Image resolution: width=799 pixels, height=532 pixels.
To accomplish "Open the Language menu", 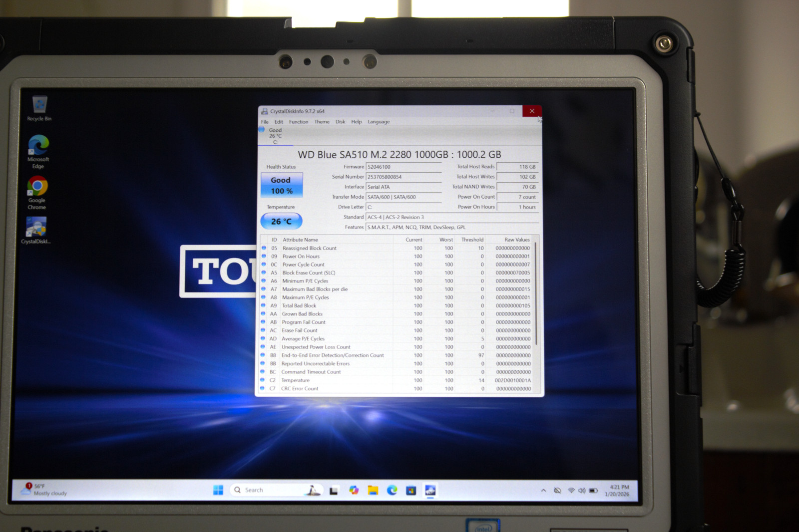I will (x=379, y=122).
